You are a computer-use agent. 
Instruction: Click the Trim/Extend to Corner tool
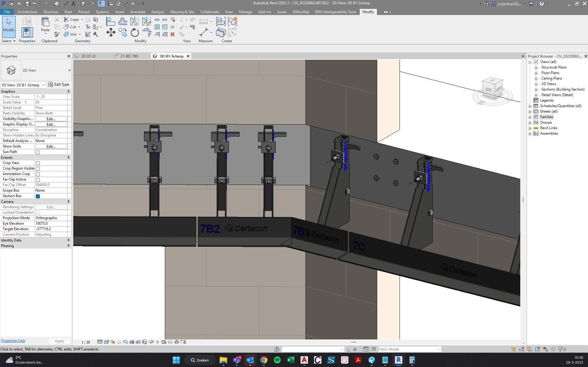pos(147,32)
